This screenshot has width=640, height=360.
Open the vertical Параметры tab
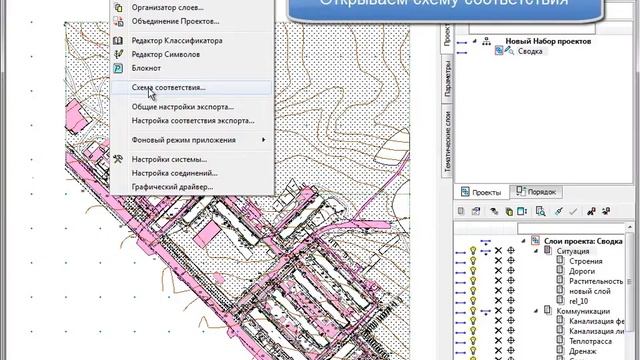click(447, 79)
